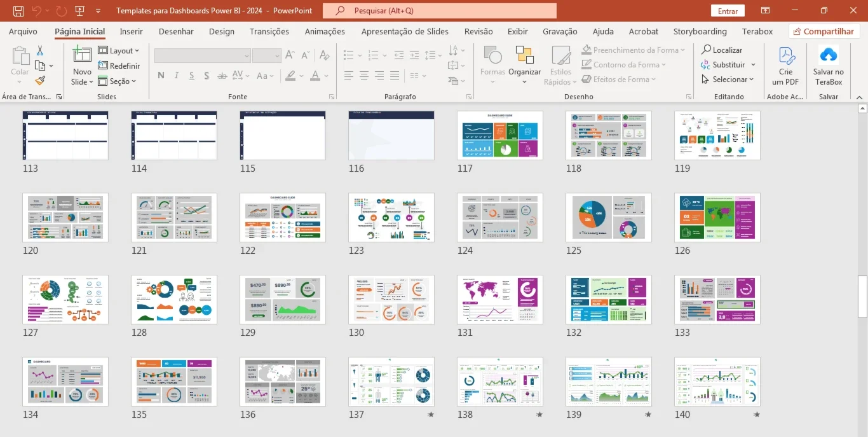Click the Redo icon in quick access toolbar
The height and width of the screenshot is (437, 868).
61,11
